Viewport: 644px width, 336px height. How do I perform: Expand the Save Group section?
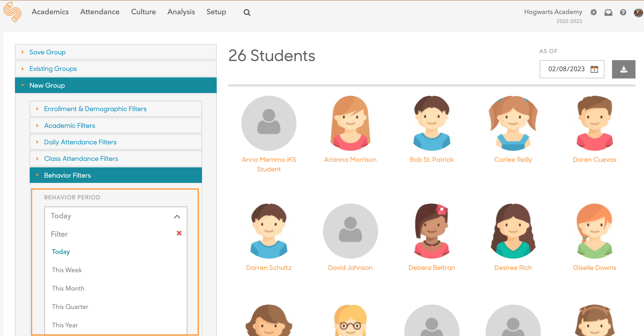(116, 52)
